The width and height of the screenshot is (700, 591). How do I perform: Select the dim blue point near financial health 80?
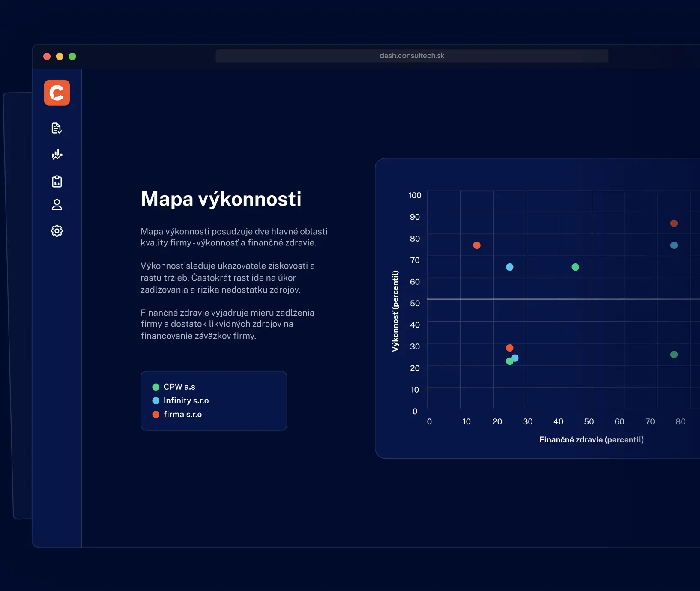pos(674,245)
